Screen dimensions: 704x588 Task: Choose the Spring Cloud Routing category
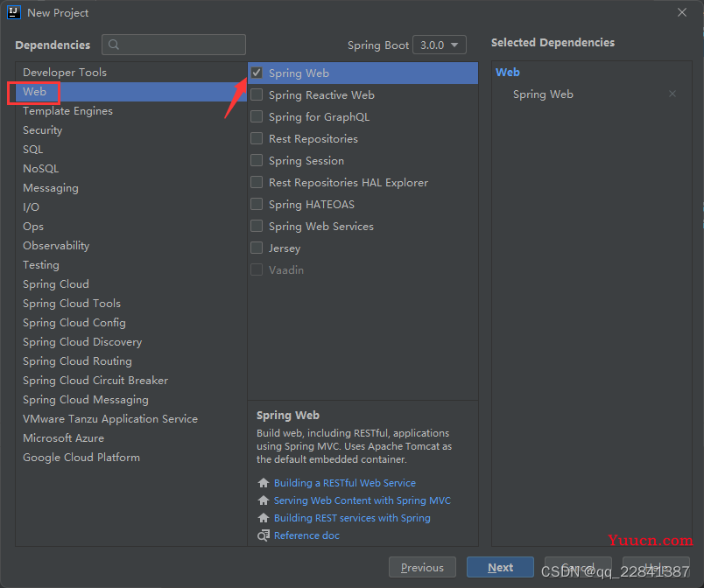(77, 361)
